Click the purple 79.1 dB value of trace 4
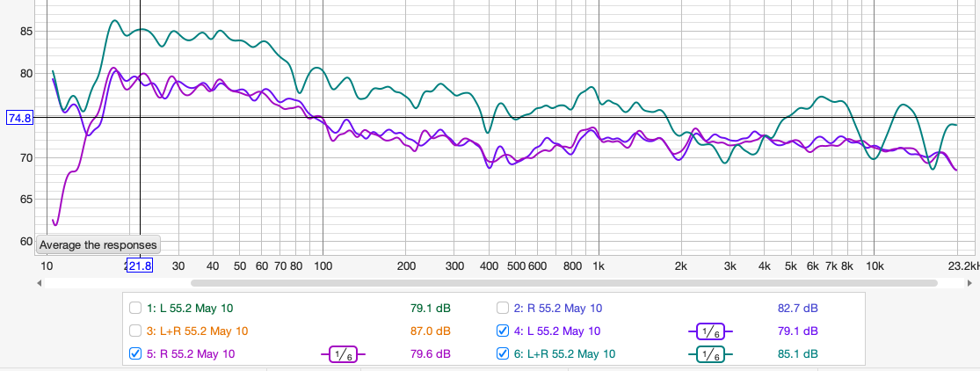This screenshot has height=371, width=980. point(796,331)
